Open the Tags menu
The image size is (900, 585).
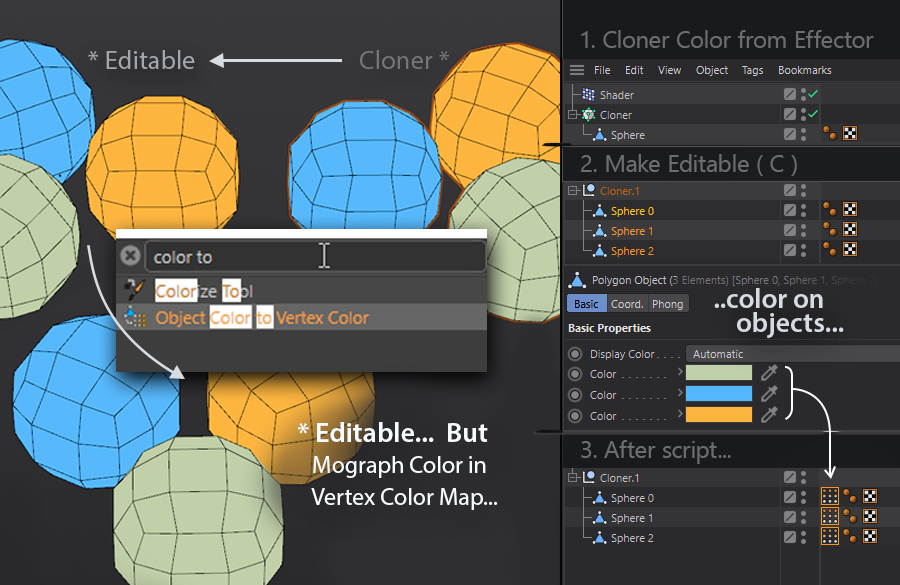coord(752,70)
